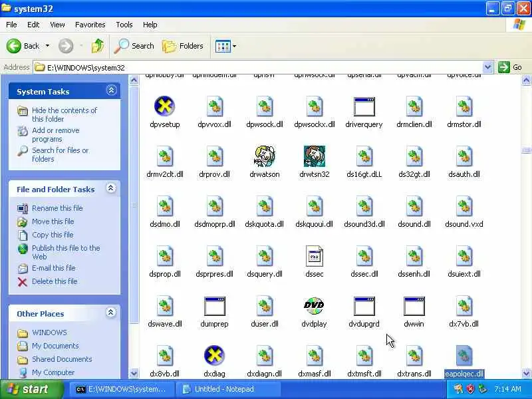
Task: Collapse the File and Folder Tasks panel
Action: pos(110,188)
